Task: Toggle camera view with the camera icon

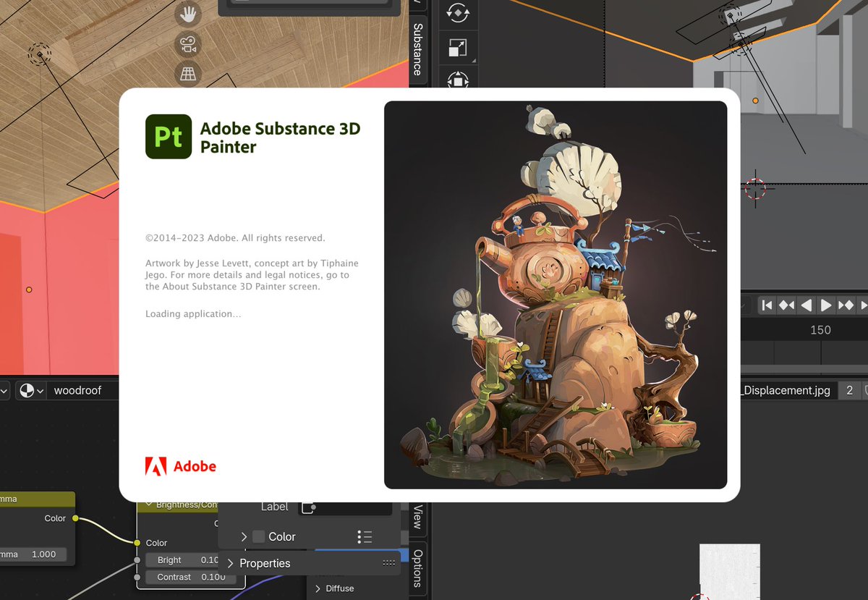Action: pyautogui.click(x=188, y=45)
